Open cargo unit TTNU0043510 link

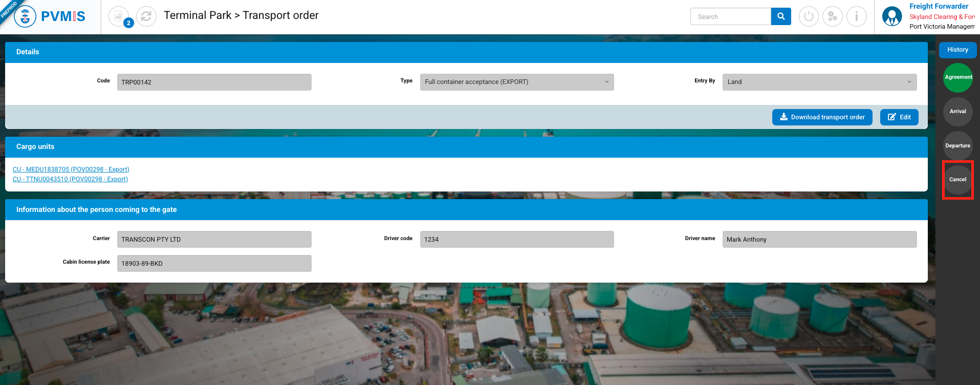pyautogui.click(x=71, y=179)
